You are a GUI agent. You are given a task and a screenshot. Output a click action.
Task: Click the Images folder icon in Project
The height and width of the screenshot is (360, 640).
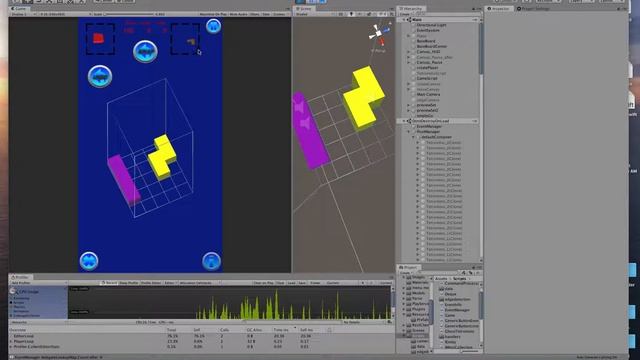coord(409,277)
